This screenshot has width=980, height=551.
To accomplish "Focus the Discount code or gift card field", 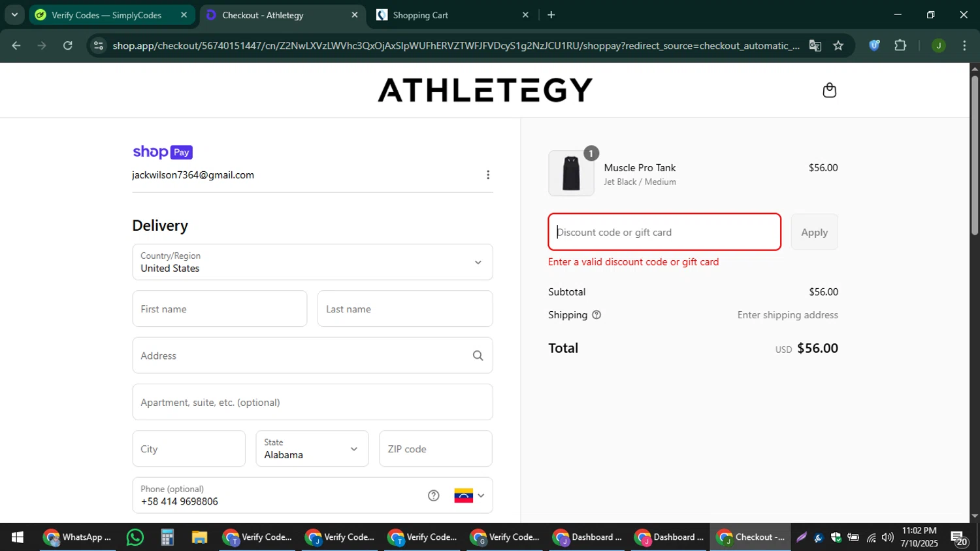I will pyautogui.click(x=664, y=232).
